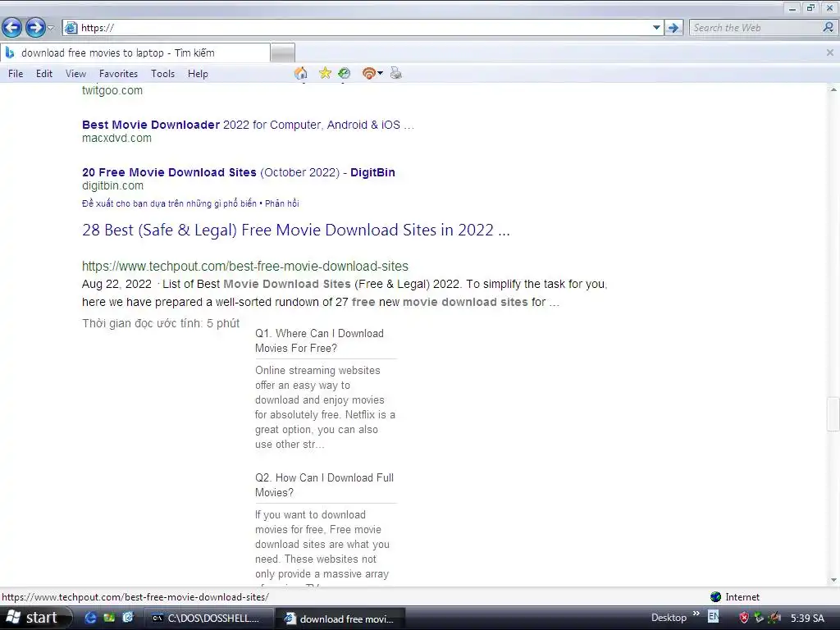Click the Print icon in toolbar
This screenshot has height=630, width=840.
coord(396,73)
